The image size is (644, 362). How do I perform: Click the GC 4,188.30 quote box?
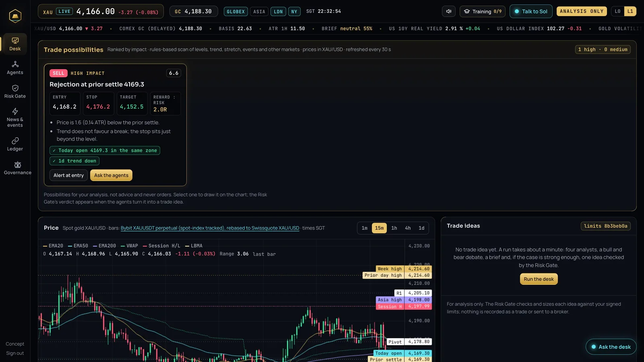pyautogui.click(x=193, y=12)
